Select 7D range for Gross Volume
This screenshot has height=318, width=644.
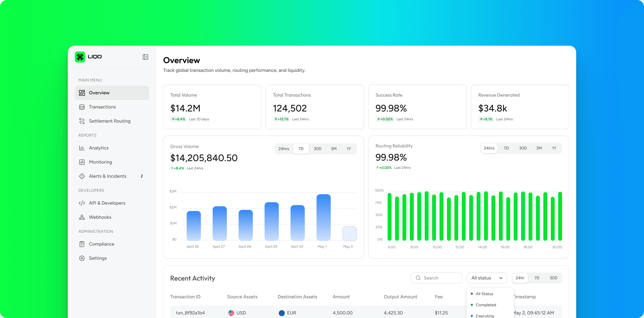301,149
